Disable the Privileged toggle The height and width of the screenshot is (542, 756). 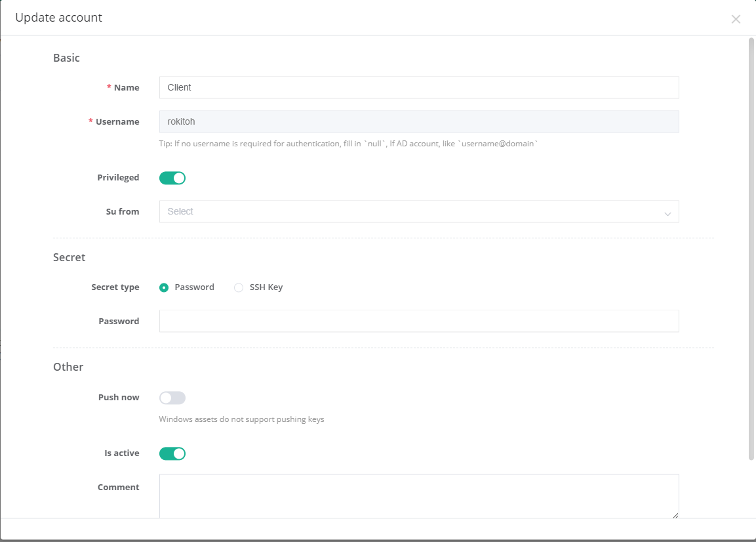pos(172,178)
